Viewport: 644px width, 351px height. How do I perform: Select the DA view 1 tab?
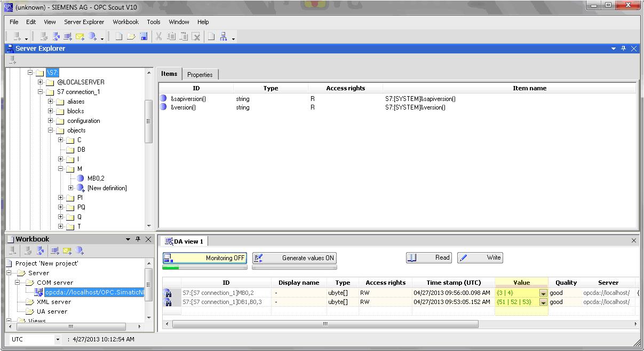[185, 241]
